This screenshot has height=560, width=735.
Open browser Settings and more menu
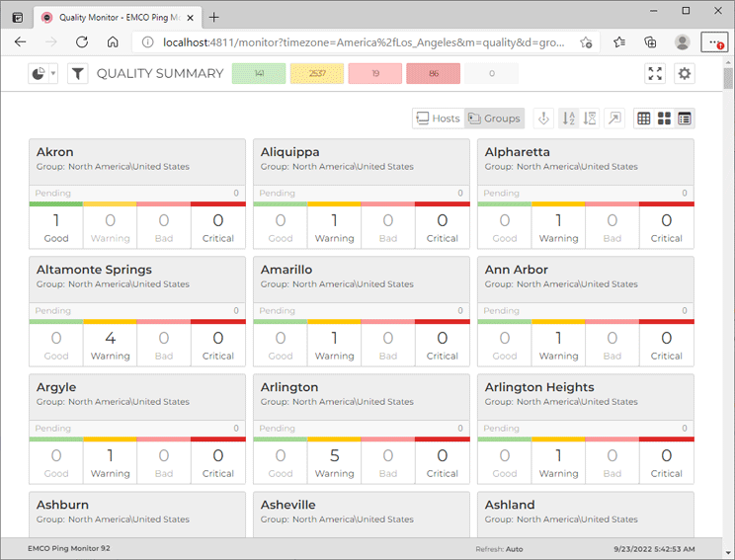[x=713, y=42]
